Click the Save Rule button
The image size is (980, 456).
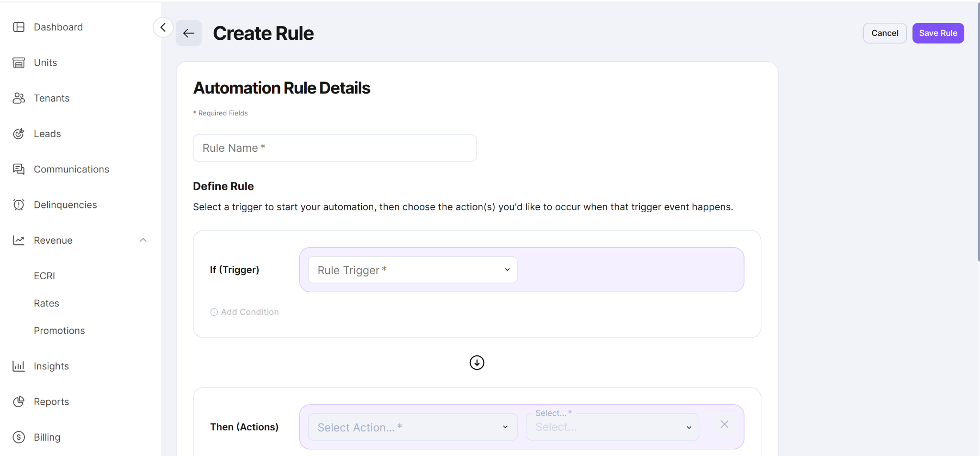[x=938, y=33]
